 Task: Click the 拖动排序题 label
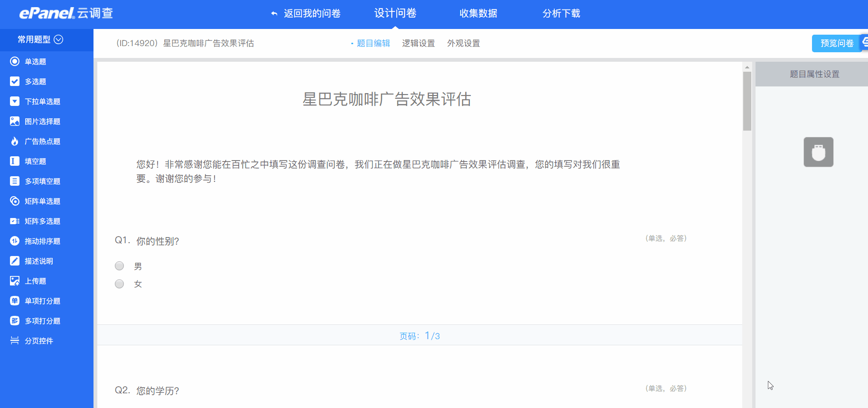click(42, 241)
